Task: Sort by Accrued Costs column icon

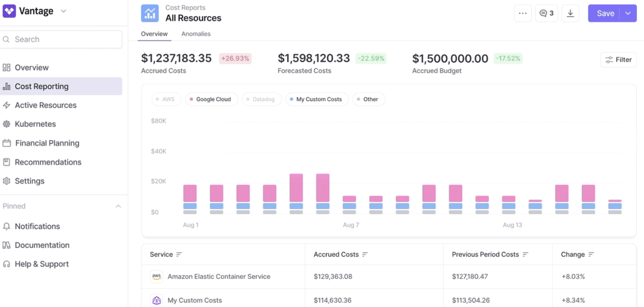Action: tap(365, 255)
